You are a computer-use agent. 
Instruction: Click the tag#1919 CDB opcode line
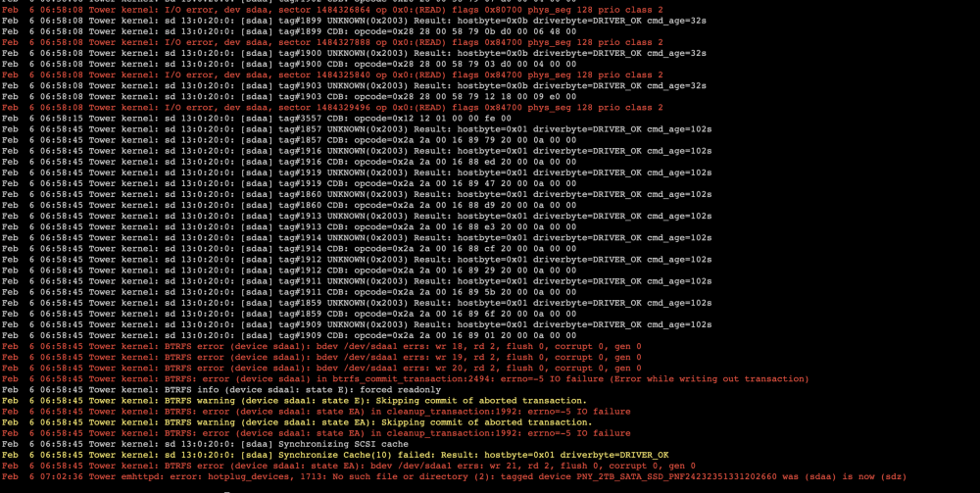(x=289, y=183)
